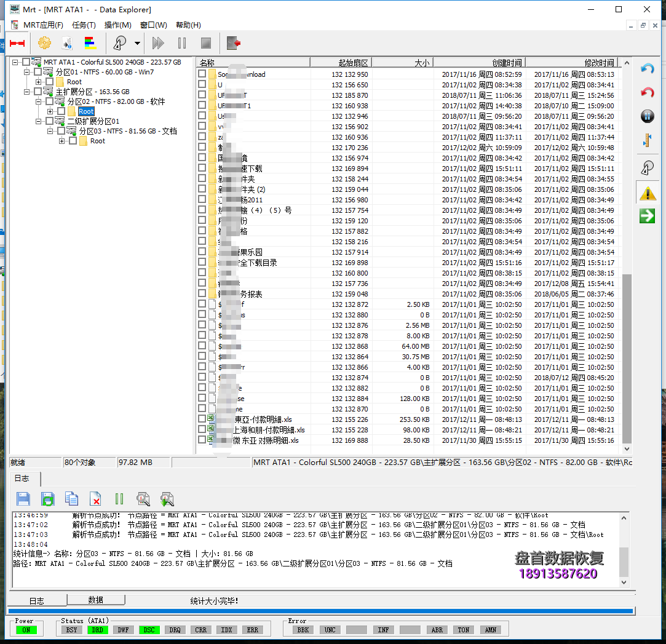Open the 任务(T) menu
666x644 pixels.
[x=84, y=25]
